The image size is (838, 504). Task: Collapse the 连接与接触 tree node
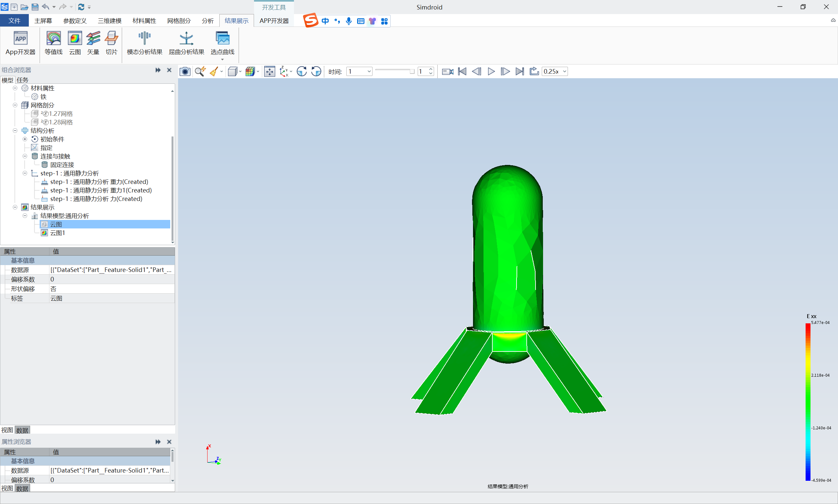(25, 156)
